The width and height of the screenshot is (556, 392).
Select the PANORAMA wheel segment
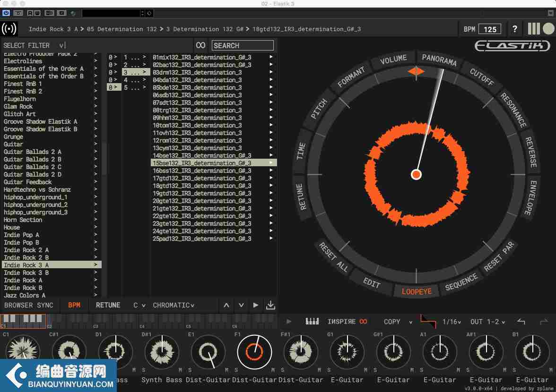439,60
